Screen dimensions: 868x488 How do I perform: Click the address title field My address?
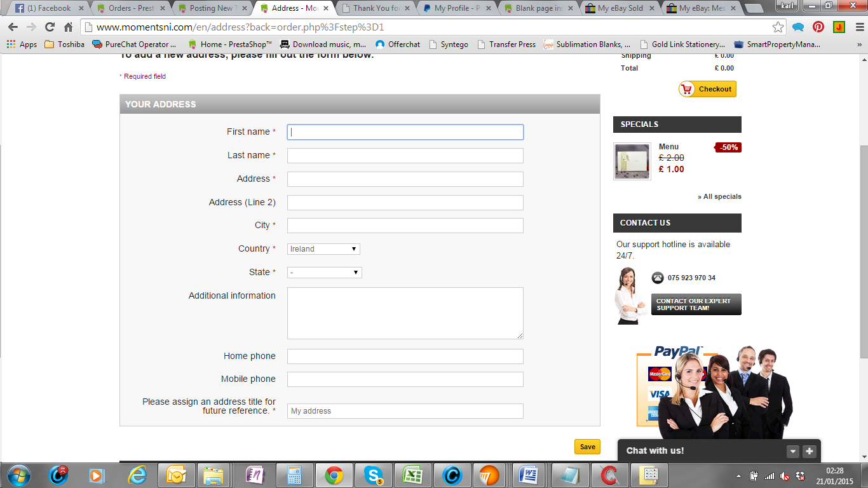point(405,411)
